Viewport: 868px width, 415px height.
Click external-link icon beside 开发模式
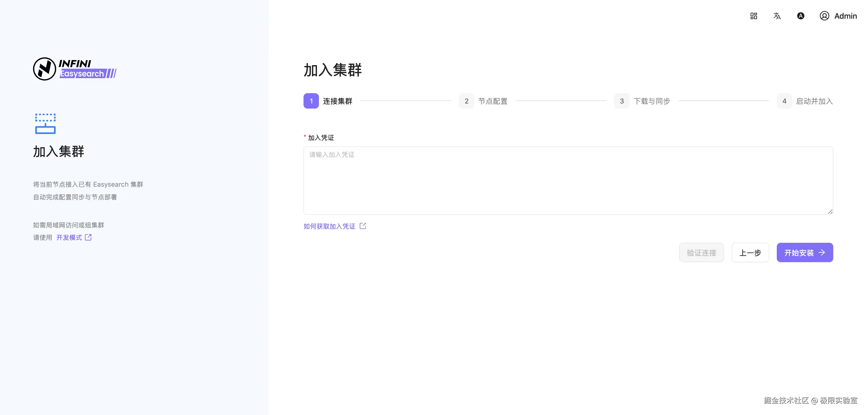(x=88, y=237)
